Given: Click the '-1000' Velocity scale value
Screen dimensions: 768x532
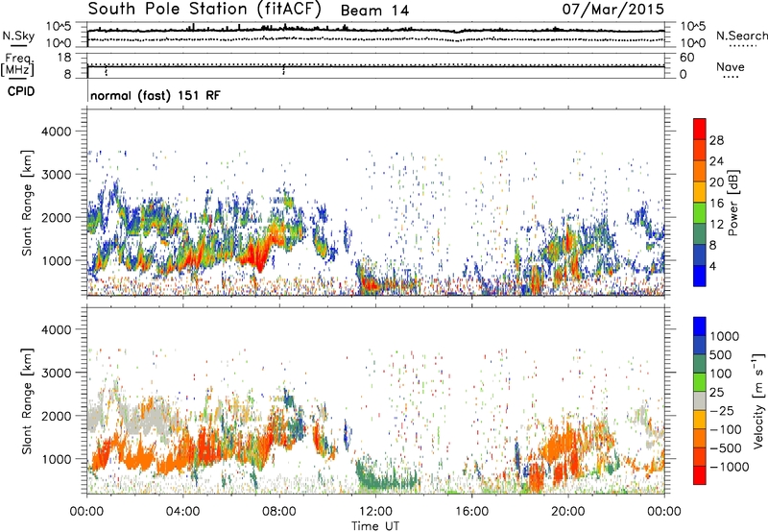Looking at the screenshot, I should (x=729, y=467).
